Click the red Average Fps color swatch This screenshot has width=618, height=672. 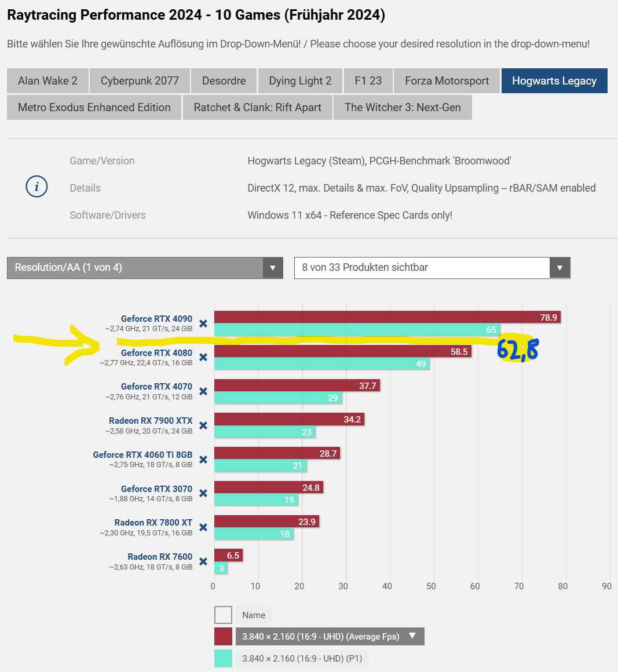tap(223, 637)
